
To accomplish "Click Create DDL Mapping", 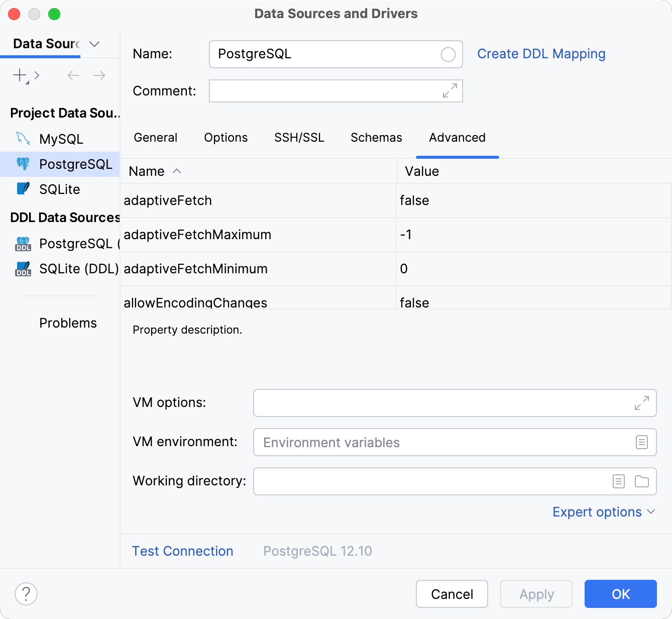I will pyautogui.click(x=541, y=54).
